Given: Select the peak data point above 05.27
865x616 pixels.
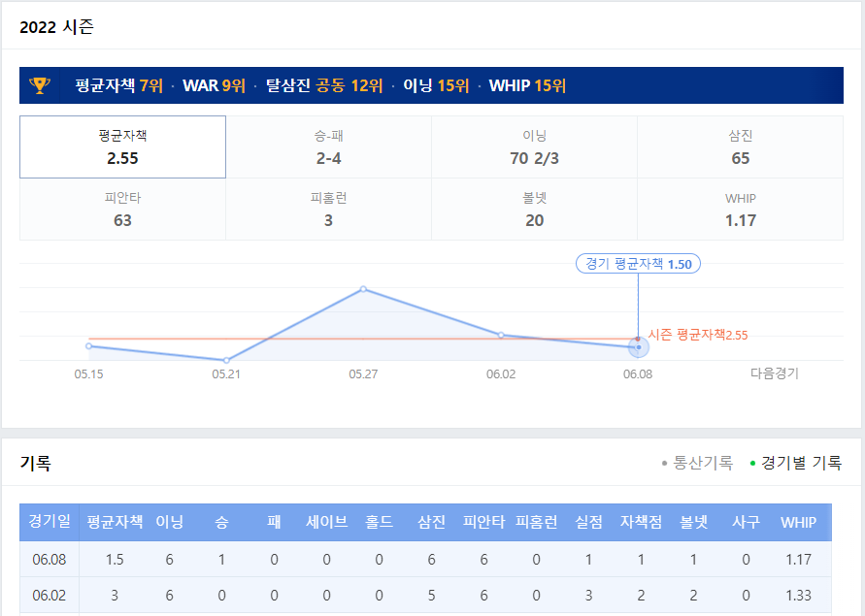Looking at the screenshot, I should pos(363,288).
